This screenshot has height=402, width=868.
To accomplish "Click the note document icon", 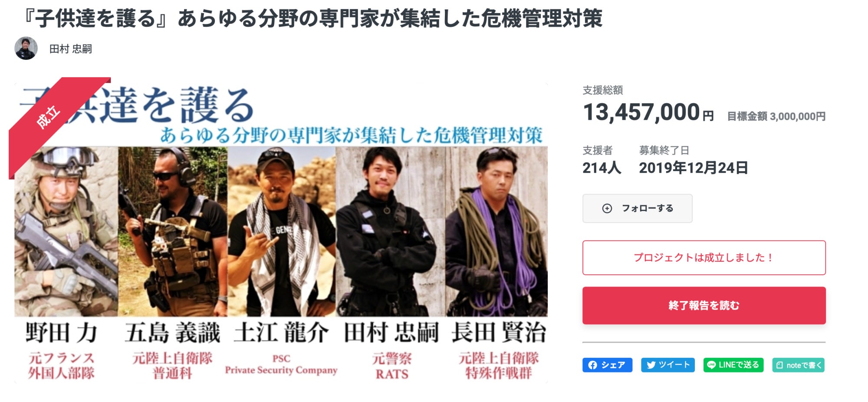I will tap(779, 365).
